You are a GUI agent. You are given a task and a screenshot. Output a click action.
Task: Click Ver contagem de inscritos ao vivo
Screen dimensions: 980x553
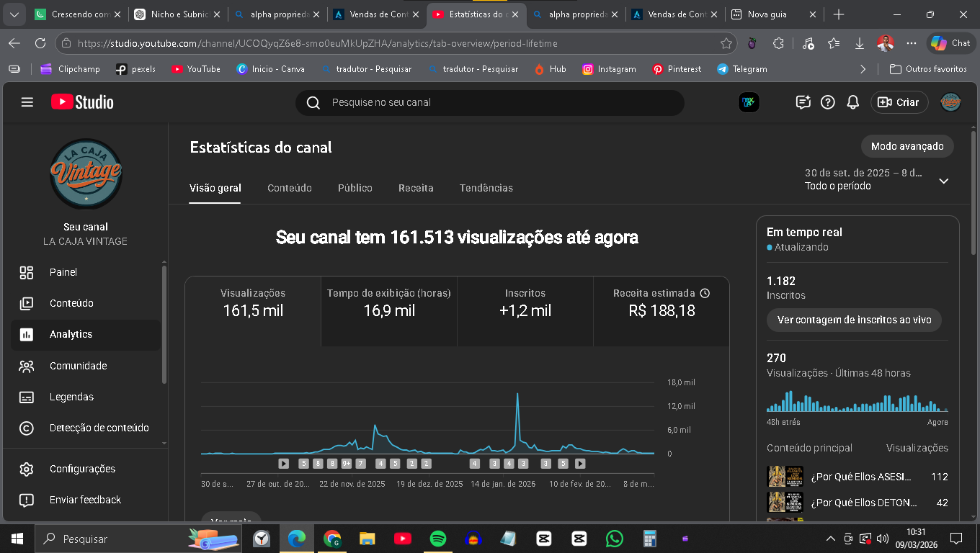pyautogui.click(x=854, y=320)
